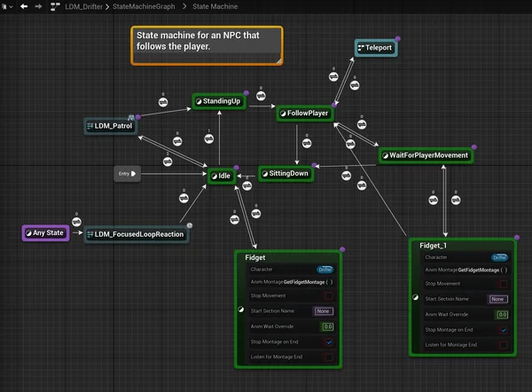Click the back navigation arrow

pyautogui.click(x=24, y=6)
